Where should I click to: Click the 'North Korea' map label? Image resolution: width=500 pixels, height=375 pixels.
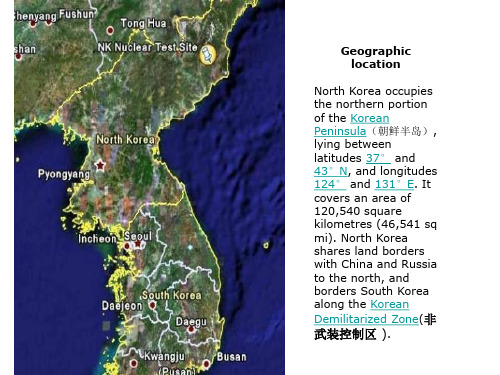click(125, 139)
